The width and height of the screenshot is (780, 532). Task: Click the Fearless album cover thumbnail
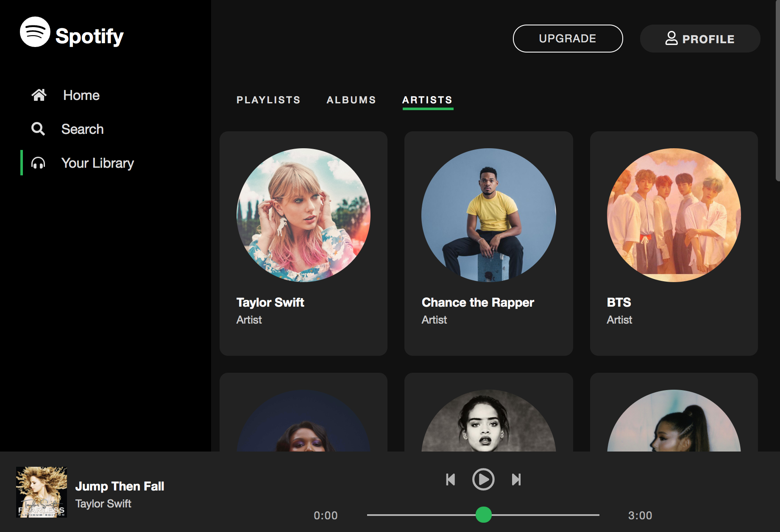coord(42,492)
